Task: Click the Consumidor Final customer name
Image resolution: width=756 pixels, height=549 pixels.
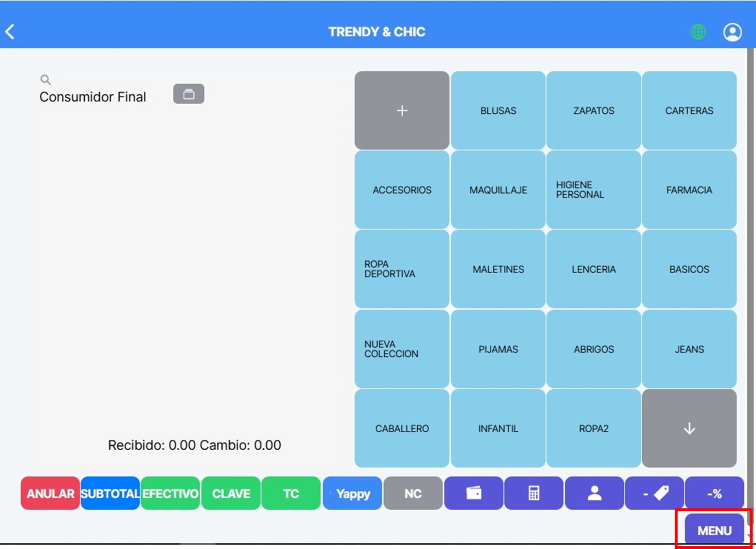Action: coord(92,97)
